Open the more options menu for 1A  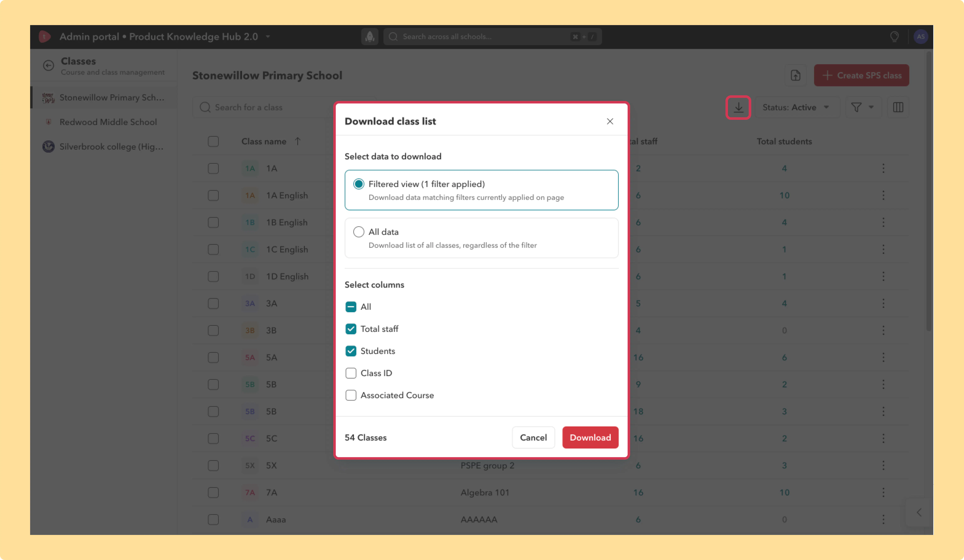pos(883,169)
